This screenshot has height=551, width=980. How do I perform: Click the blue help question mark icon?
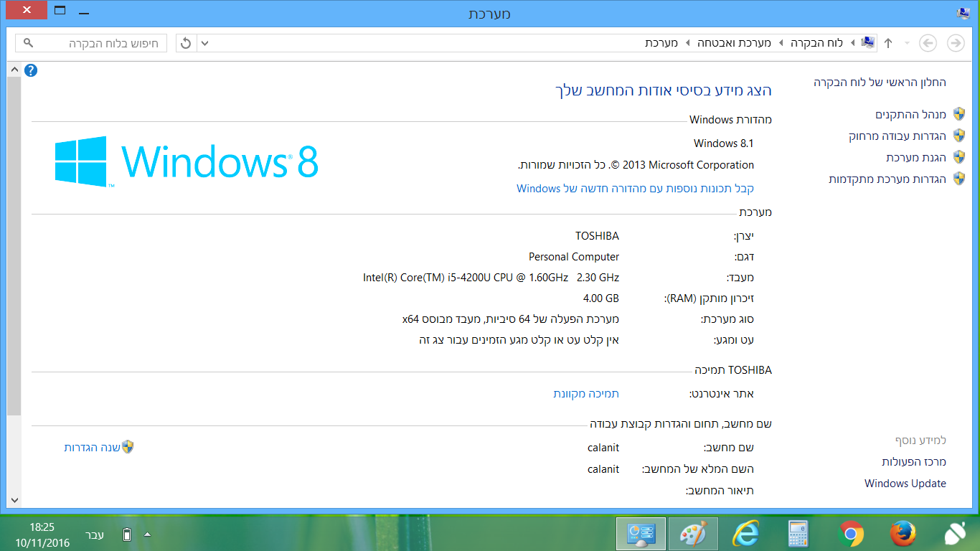[30, 70]
